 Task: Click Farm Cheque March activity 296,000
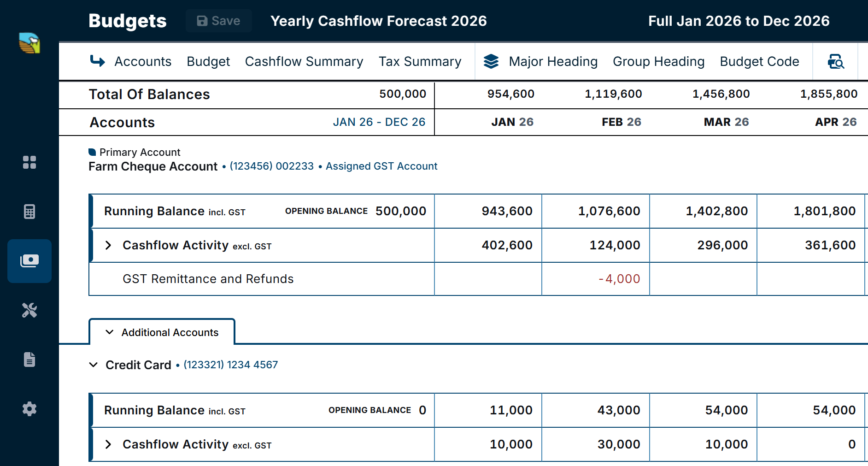point(703,245)
